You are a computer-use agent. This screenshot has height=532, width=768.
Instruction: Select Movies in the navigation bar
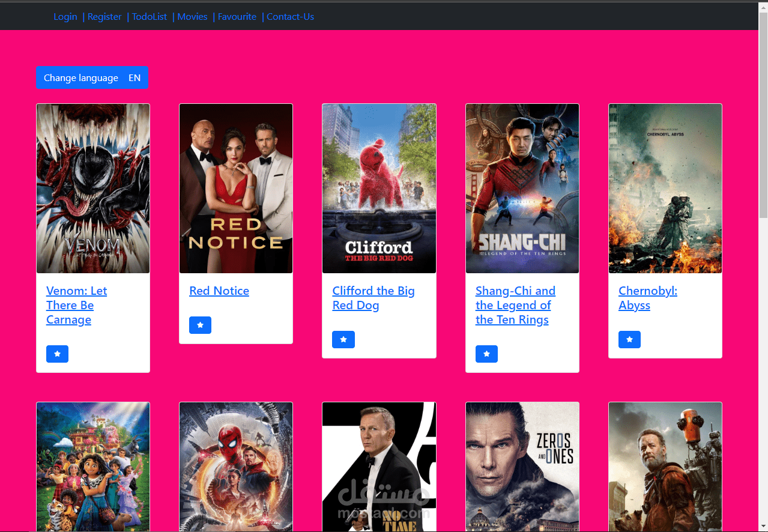point(192,17)
